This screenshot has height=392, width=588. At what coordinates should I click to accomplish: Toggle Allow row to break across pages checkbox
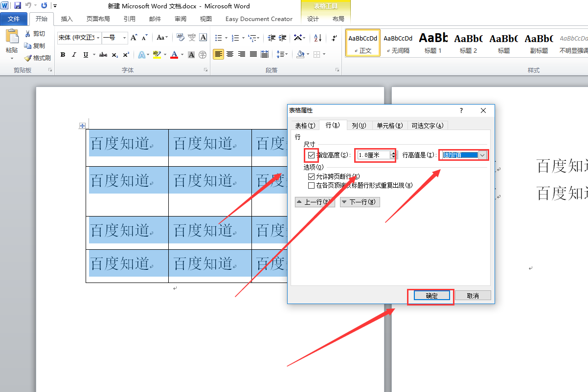pyautogui.click(x=311, y=176)
